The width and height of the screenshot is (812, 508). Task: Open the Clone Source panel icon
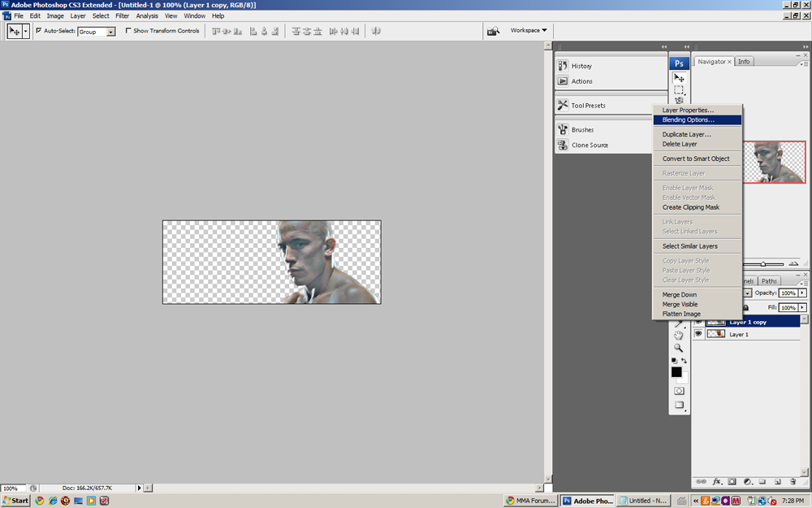[x=563, y=145]
